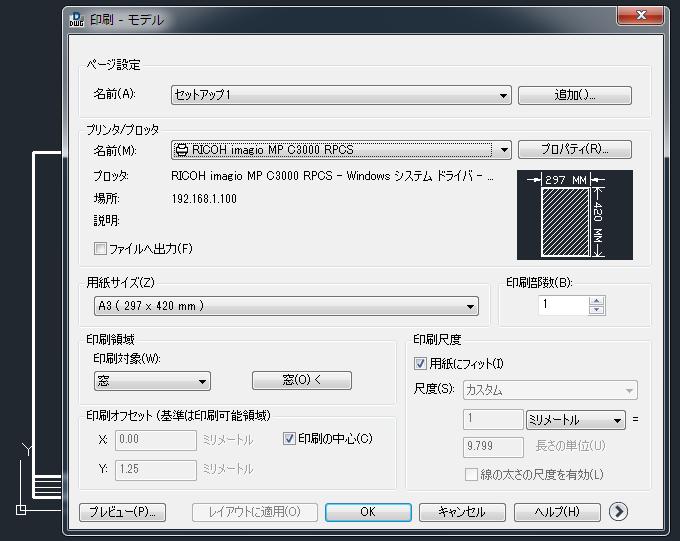Open the ミリメートル units dropdown
This screenshot has width=680, height=541.
575,420
